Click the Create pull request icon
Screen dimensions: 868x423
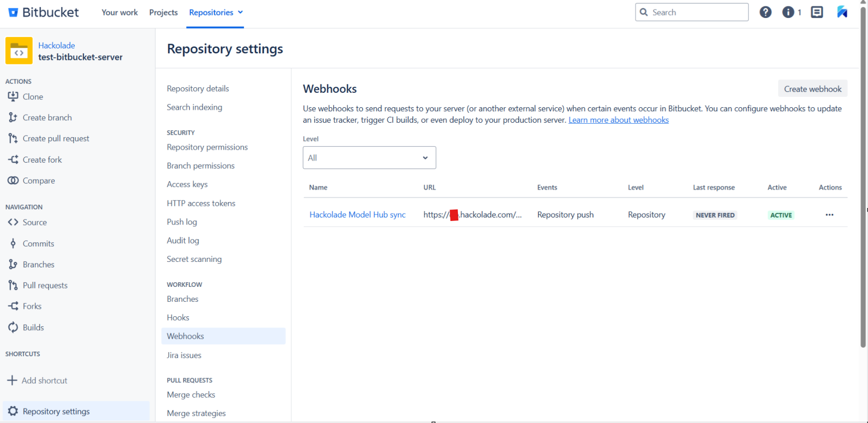tap(13, 138)
